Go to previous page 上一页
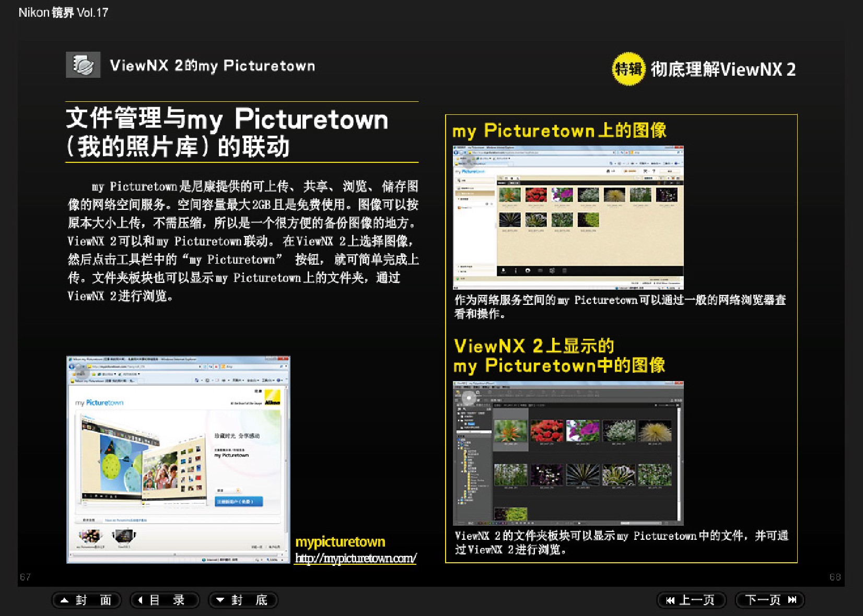This screenshot has height=616, width=863. tap(691, 600)
